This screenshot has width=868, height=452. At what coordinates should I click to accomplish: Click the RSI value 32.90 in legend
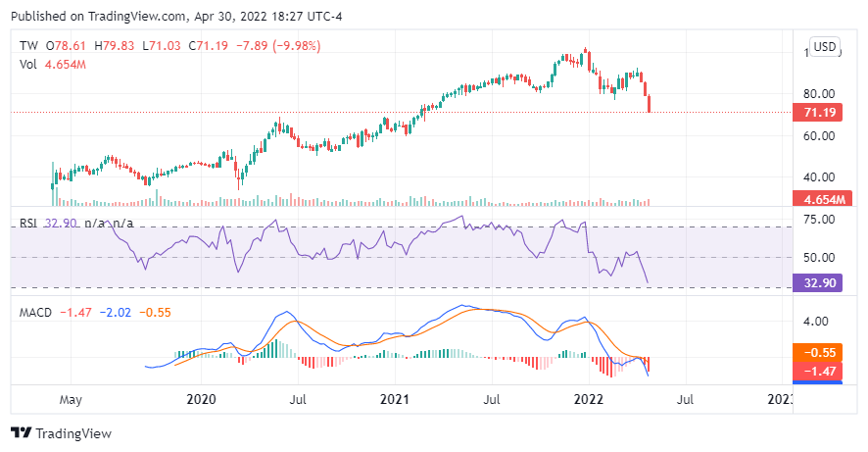point(61,224)
